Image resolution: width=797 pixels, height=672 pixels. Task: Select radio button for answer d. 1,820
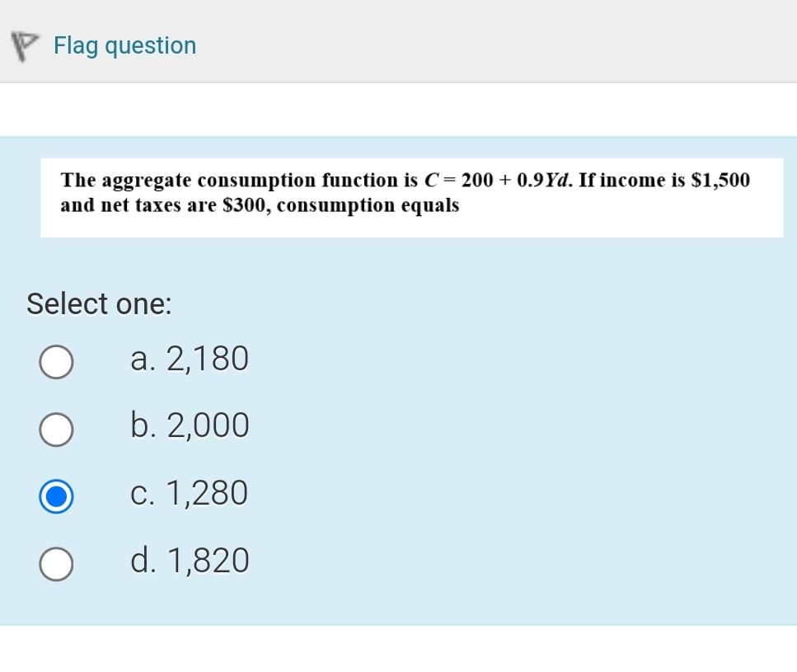[x=56, y=564]
